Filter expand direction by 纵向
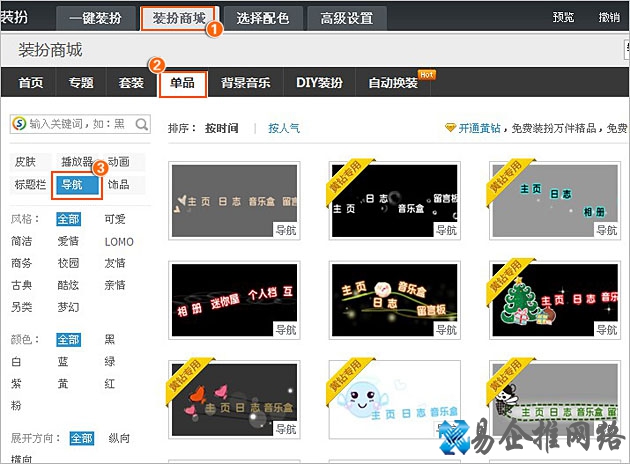The image size is (630, 464). 119,438
